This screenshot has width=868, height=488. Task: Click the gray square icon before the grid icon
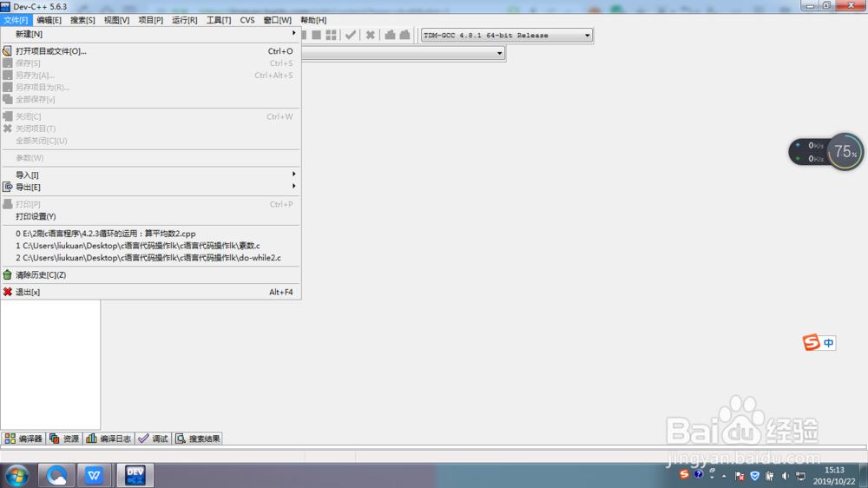(317, 35)
